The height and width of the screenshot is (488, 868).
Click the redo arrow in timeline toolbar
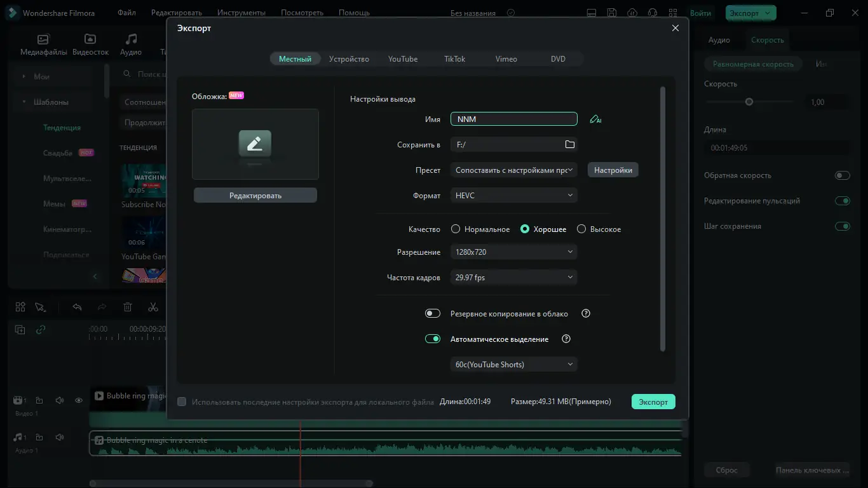click(102, 307)
